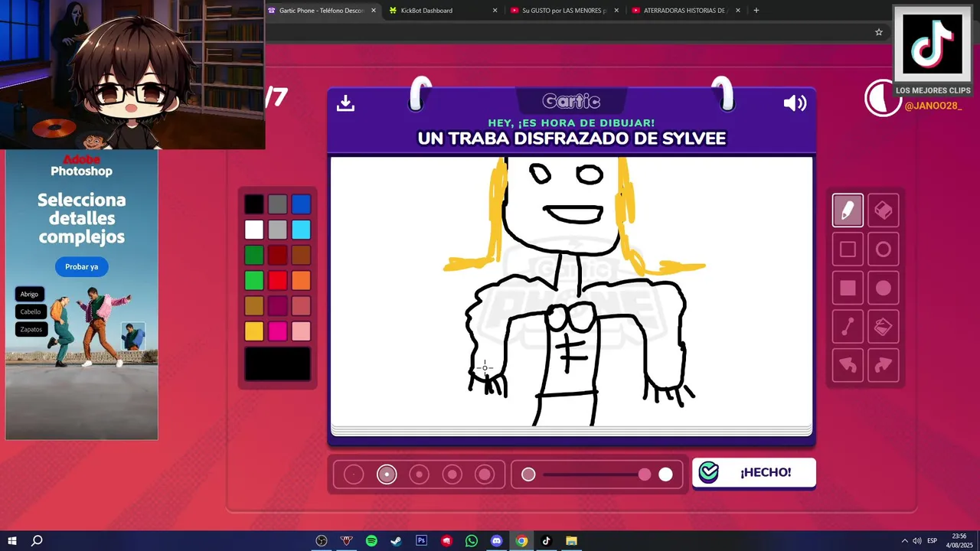Pick the salmon color swatch
The width and height of the screenshot is (980, 551).
[x=301, y=305]
